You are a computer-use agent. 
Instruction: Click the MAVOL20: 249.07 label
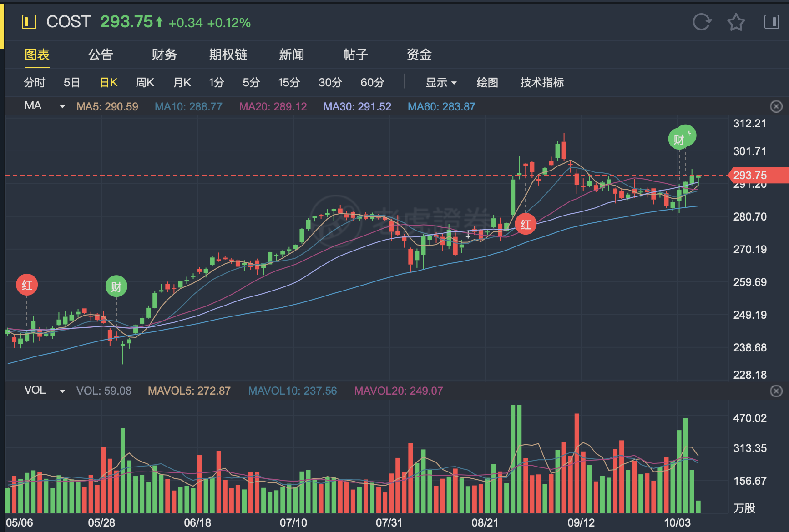tap(399, 391)
